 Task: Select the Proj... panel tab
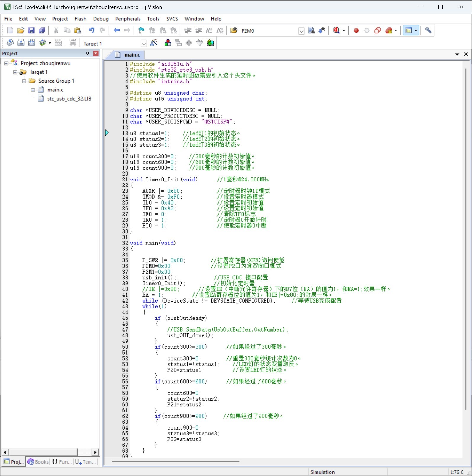[x=14, y=462]
